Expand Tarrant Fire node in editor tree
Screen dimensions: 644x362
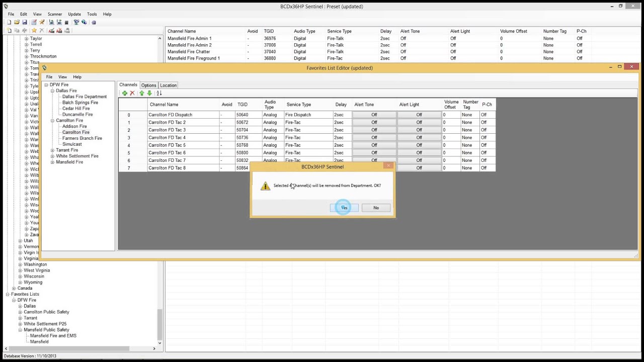(x=52, y=150)
